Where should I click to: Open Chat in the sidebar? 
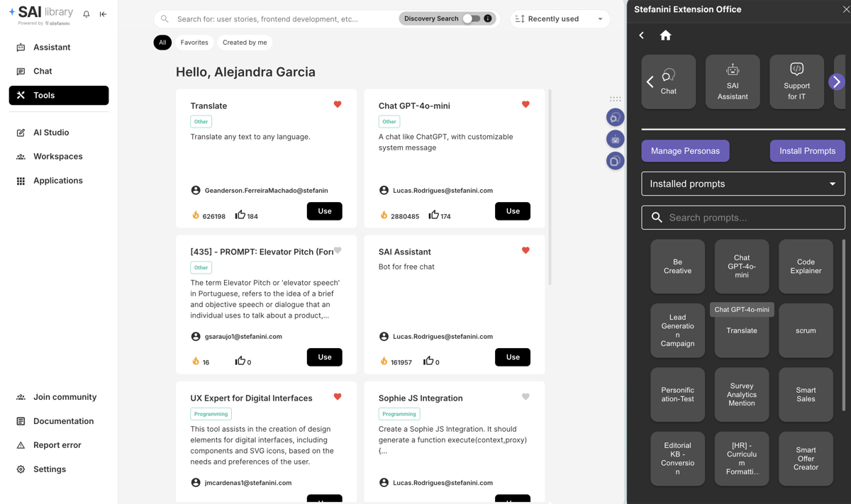point(59,72)
